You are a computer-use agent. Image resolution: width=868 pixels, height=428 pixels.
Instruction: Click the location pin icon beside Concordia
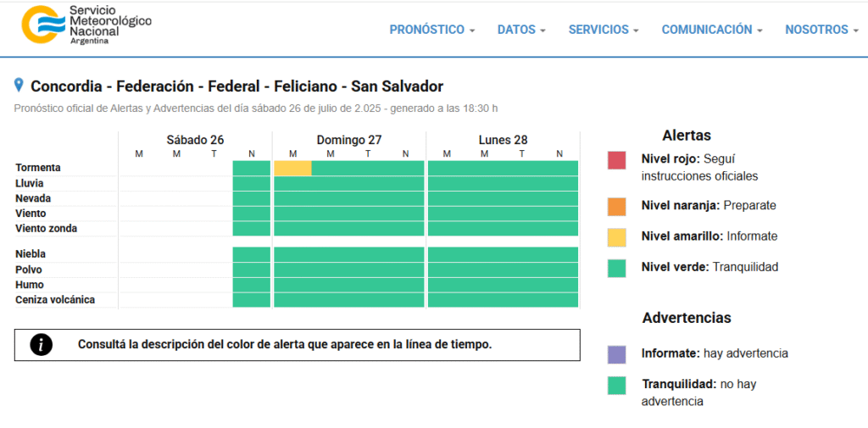point(19,86)
